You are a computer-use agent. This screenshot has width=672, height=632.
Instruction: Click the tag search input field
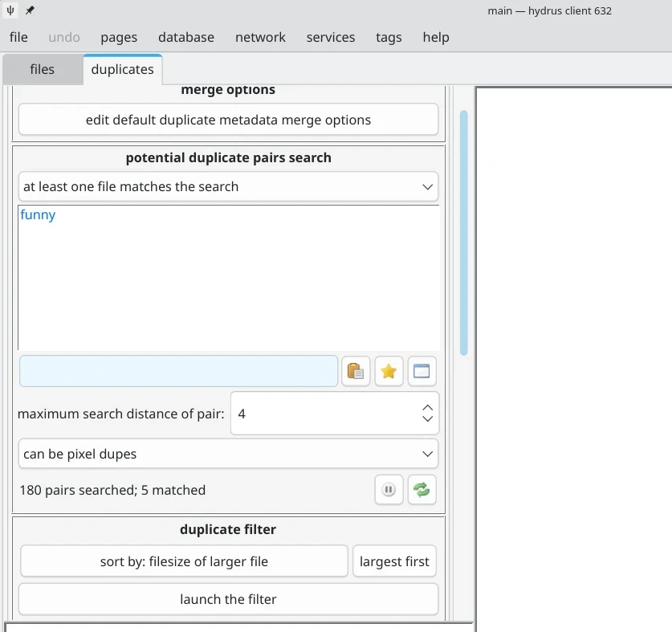click(x=178, y=371)
